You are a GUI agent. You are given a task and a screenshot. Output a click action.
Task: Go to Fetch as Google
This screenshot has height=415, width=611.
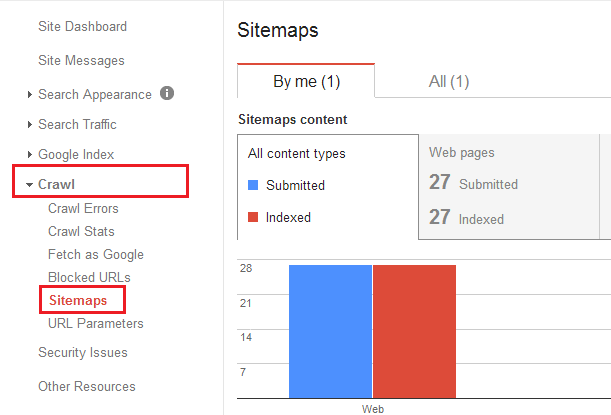click(96, 255)
